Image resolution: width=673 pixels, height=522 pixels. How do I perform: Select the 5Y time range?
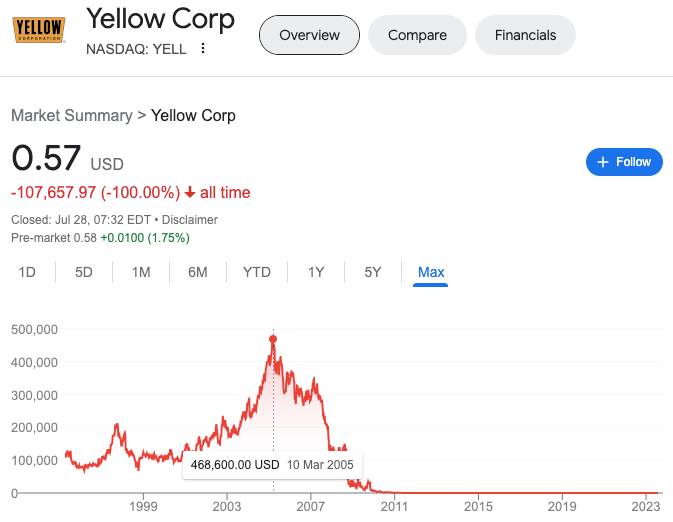(x=372, y=272)
